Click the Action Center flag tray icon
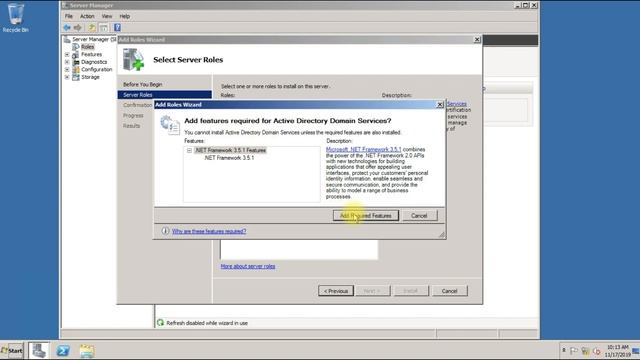The width and height of the screenshot is (640, 360). point(574,351)
